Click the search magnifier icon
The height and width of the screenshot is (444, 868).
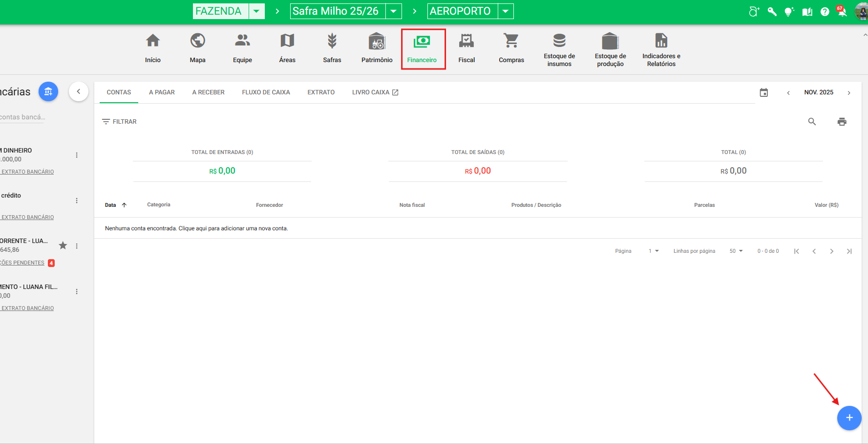(x=812, y=122)
